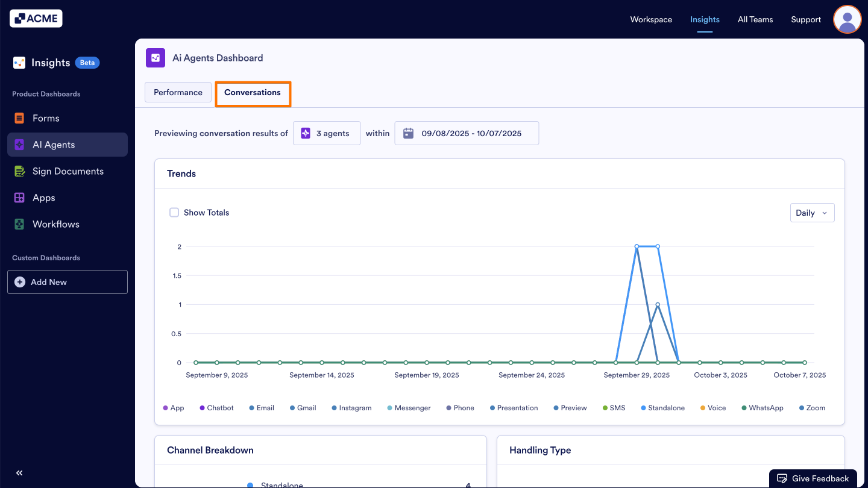Expand the '3 agents' selector
The image size is (868, 488).
tap(327, 133)
